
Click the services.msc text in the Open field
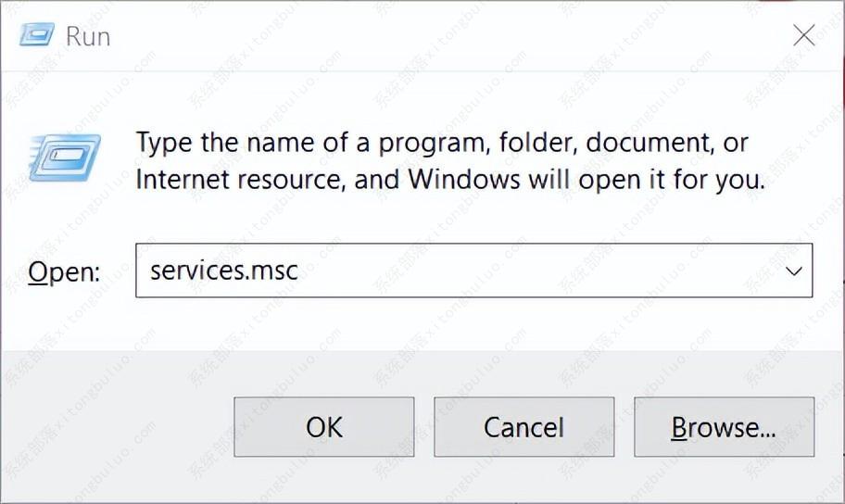click(x=223, y=271)
